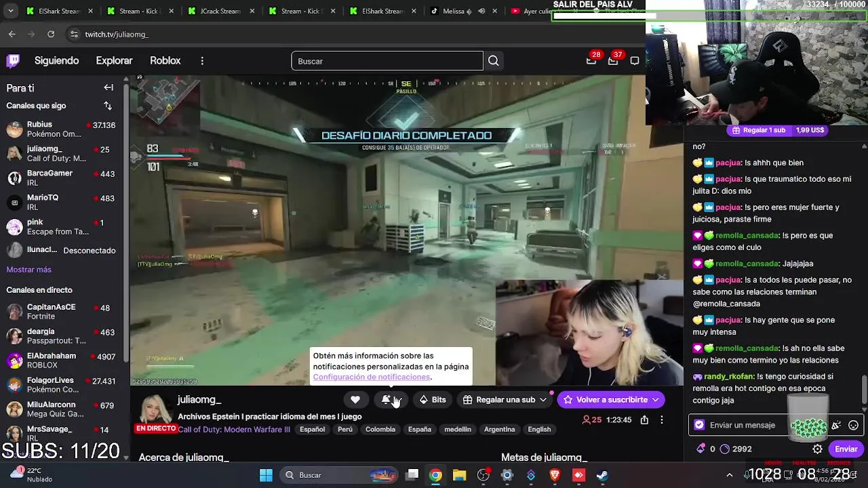This screenshot has width=868, height=488.
Task: Open Rubius channel in sidebar
Action: pyautogui.click(x=61, y=129)
